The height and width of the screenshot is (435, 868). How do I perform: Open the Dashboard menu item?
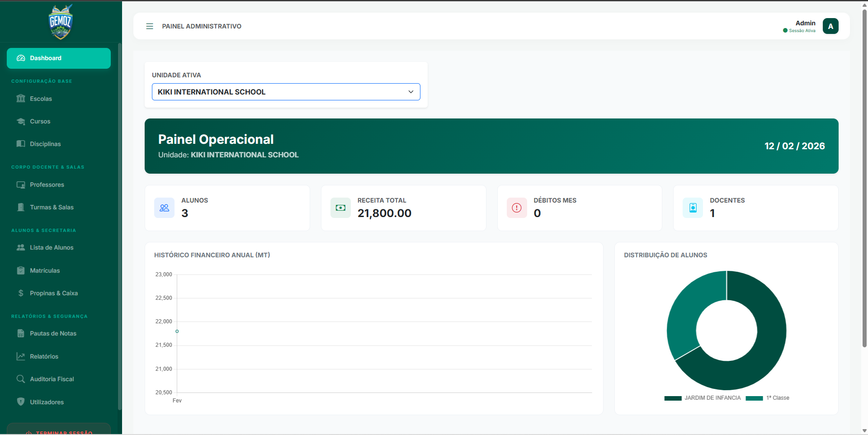pos(59,58)
